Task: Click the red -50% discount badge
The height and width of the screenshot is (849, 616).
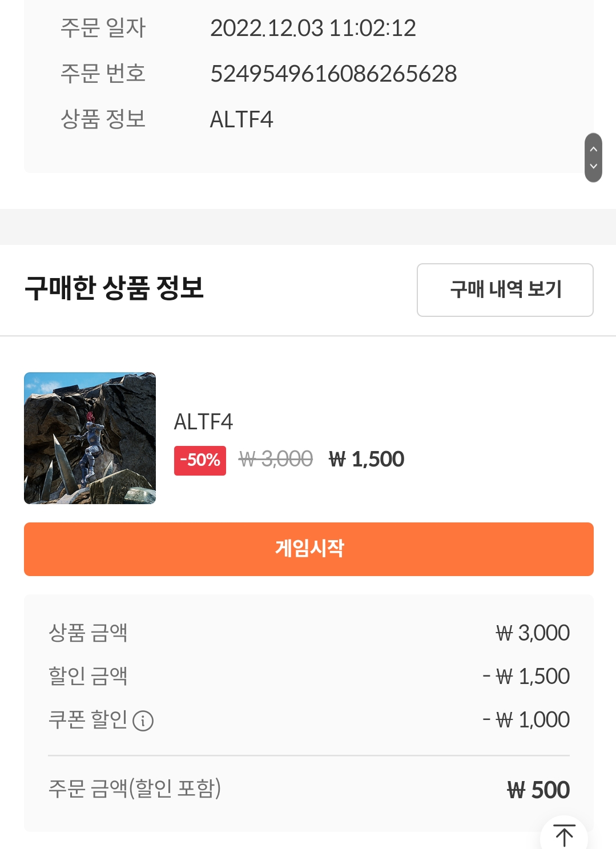Action: tap(200, 460)
